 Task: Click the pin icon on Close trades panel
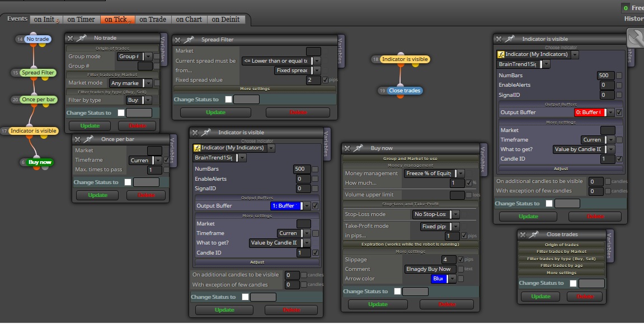[x=534, y=234]
